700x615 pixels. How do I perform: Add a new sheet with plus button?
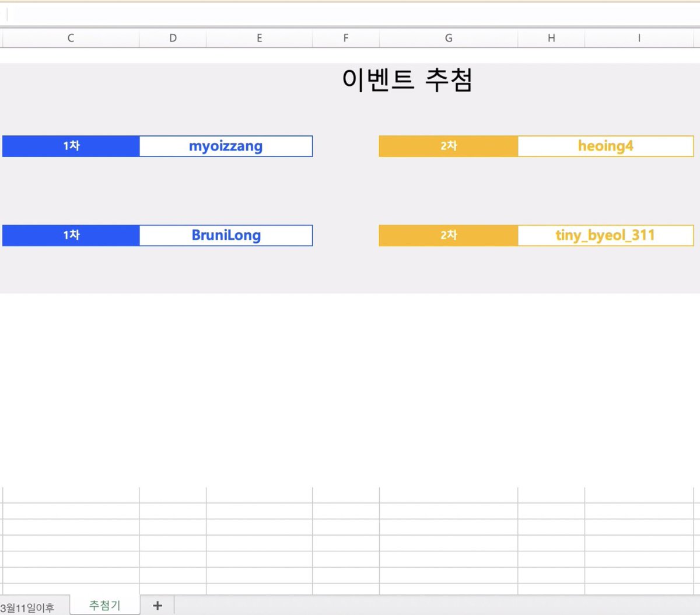(157, 606)
